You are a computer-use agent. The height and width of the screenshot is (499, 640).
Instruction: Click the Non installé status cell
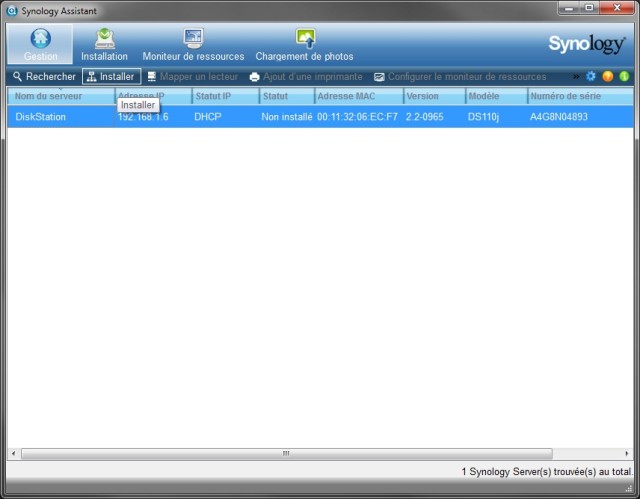click(287, 117)
